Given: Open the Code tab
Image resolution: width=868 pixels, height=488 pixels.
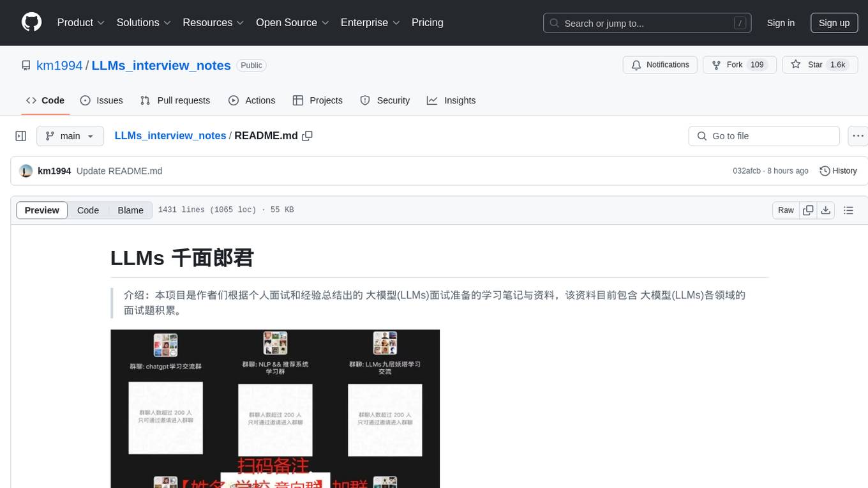Looking at the screenshot, I should [45, 100].
